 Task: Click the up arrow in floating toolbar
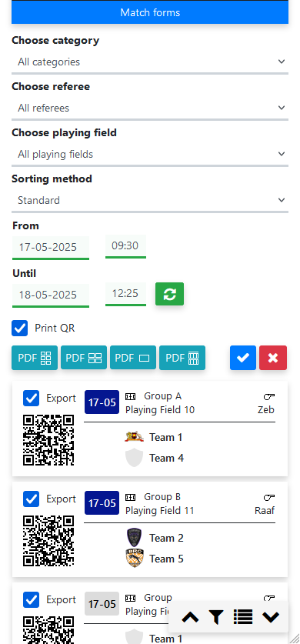click(x=190, y=617)
